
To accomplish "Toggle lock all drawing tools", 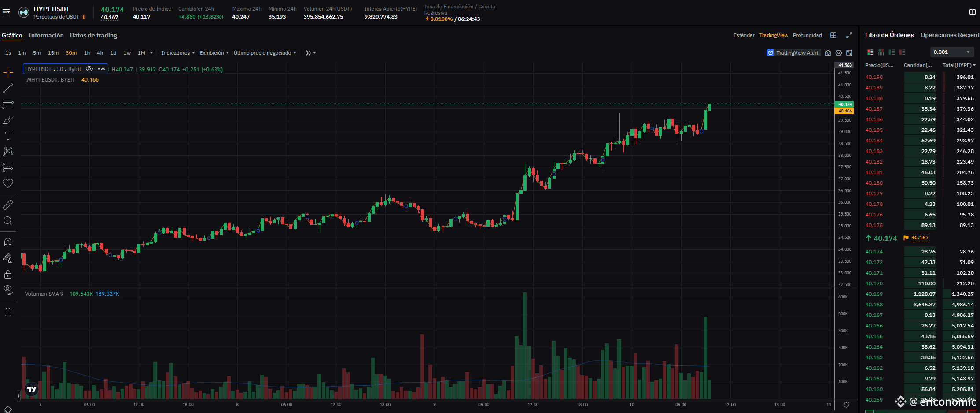I will tap(8, 274).
